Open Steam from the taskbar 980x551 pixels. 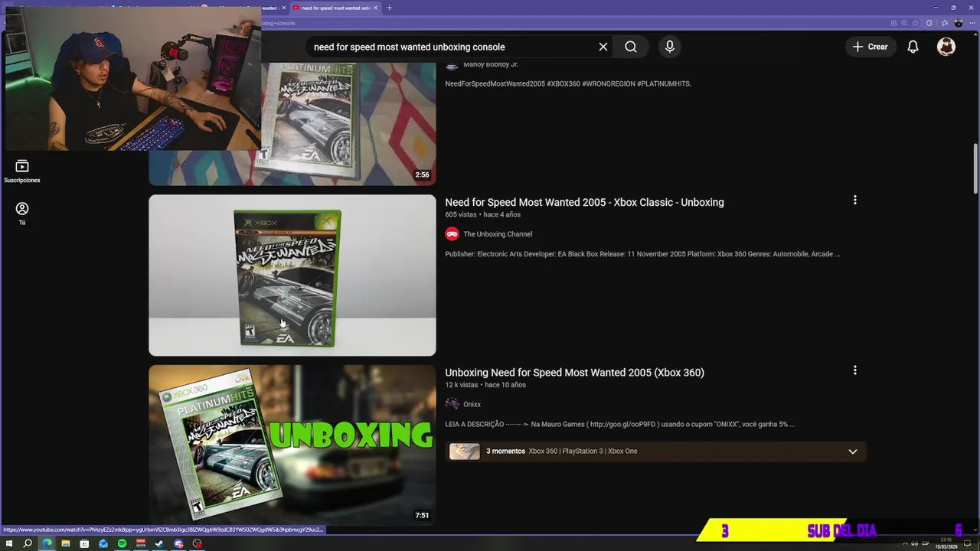click(159, 543)
